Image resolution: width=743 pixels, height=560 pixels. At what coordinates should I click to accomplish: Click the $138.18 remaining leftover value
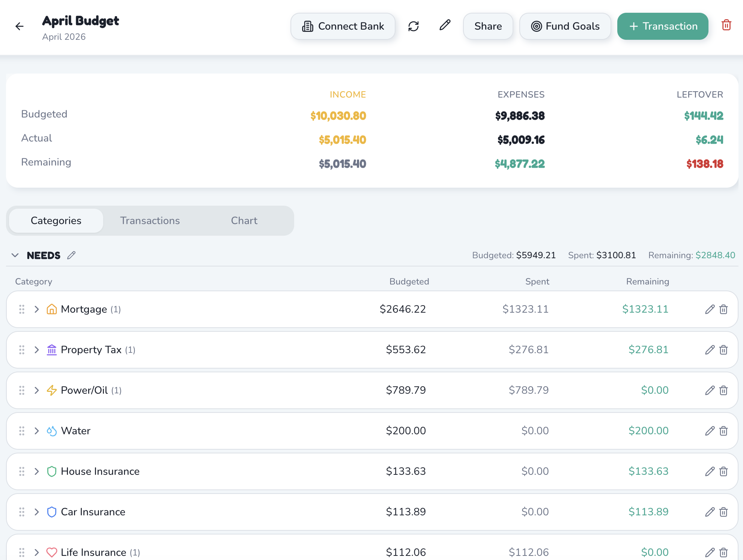pos(705,164)
